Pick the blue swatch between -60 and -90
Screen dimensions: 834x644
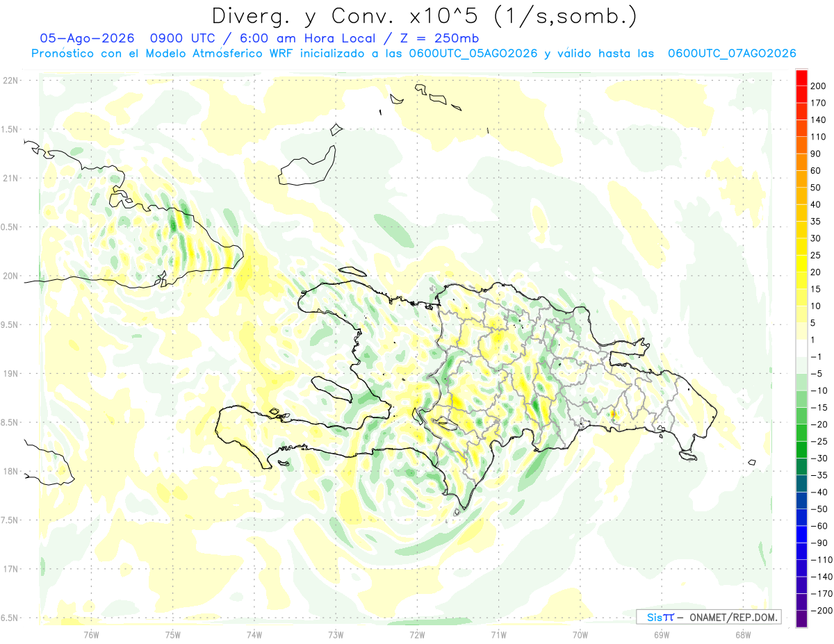click(x=801, y=534)
